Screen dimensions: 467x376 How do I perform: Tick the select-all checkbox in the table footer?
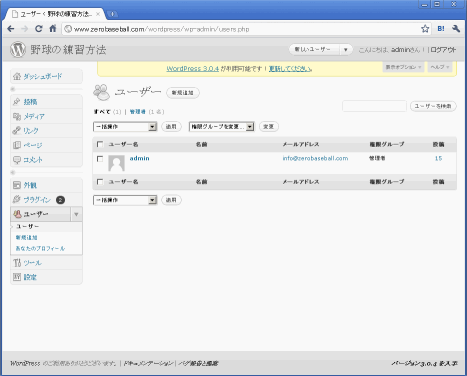point(100,181)
